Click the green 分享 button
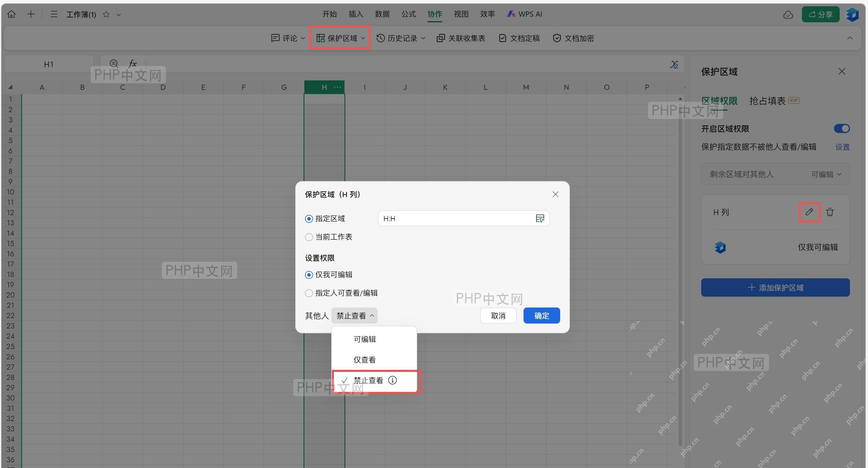 pos(820,14)
